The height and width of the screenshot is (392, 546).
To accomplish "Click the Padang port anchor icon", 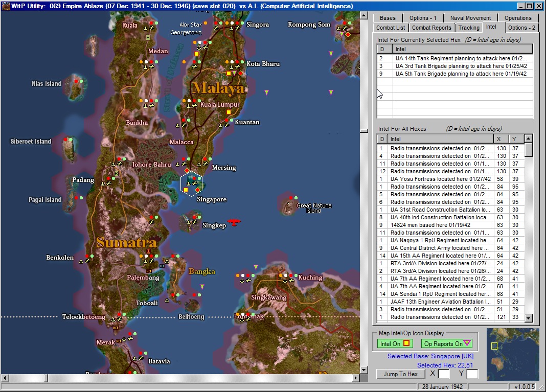I will [102, 183].
